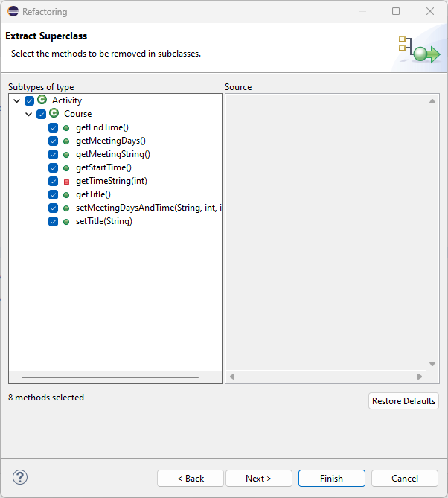Click the green public icon beside setTitle(String)
This screenshot has height=498, width=448.
[66, 222]
